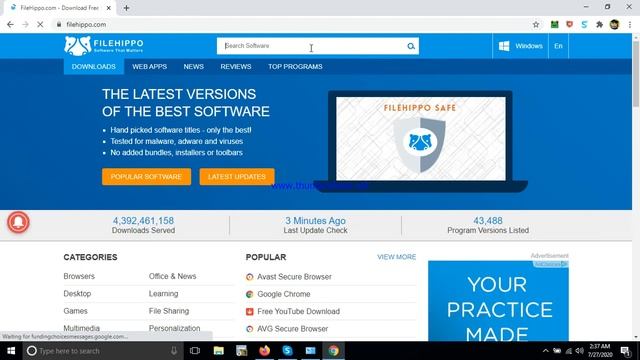Click the page vertical scrollbar thumb
Screen dimensions: 640x360
point(636,73)
